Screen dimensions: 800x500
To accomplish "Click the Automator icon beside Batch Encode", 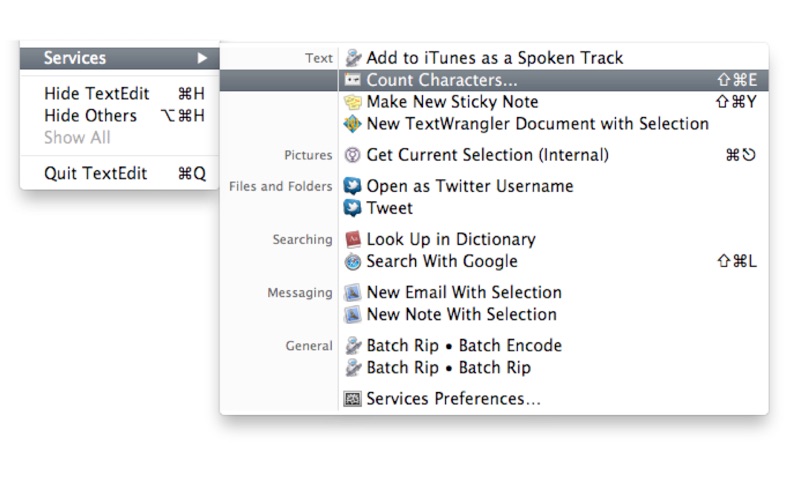I will coord(353,345).
